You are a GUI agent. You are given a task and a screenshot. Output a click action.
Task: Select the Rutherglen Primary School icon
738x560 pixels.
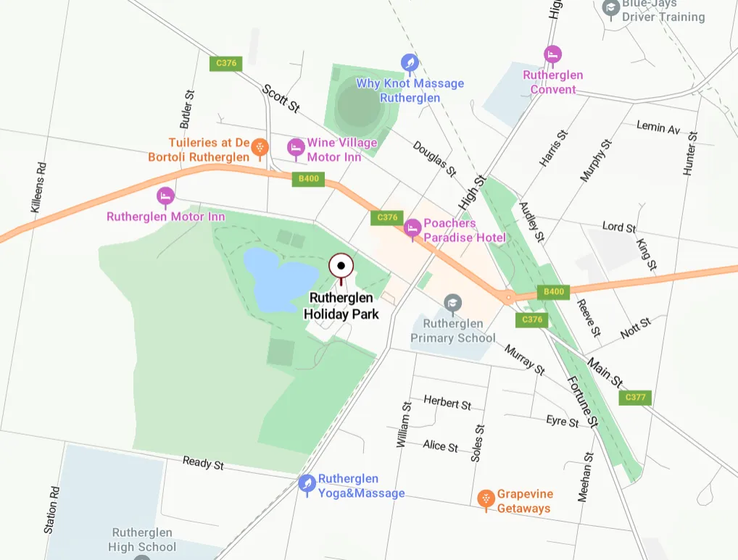click(453, 304)
